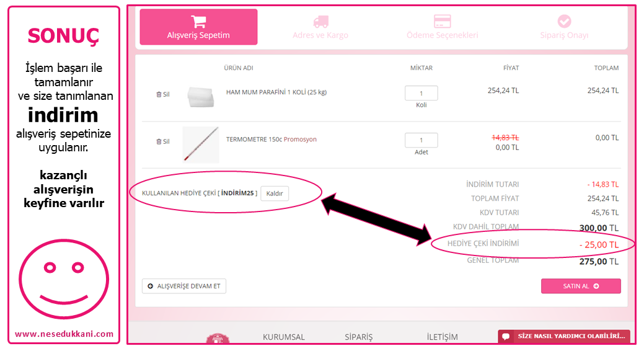
Task: Open the Alışveriş Sepetim tab
Action: point(198,27)
